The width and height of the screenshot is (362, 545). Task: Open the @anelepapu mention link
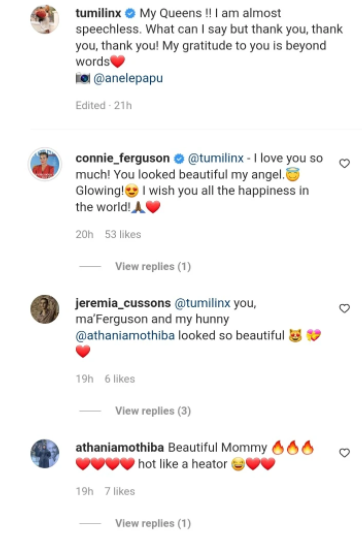[x=128, y=78]
